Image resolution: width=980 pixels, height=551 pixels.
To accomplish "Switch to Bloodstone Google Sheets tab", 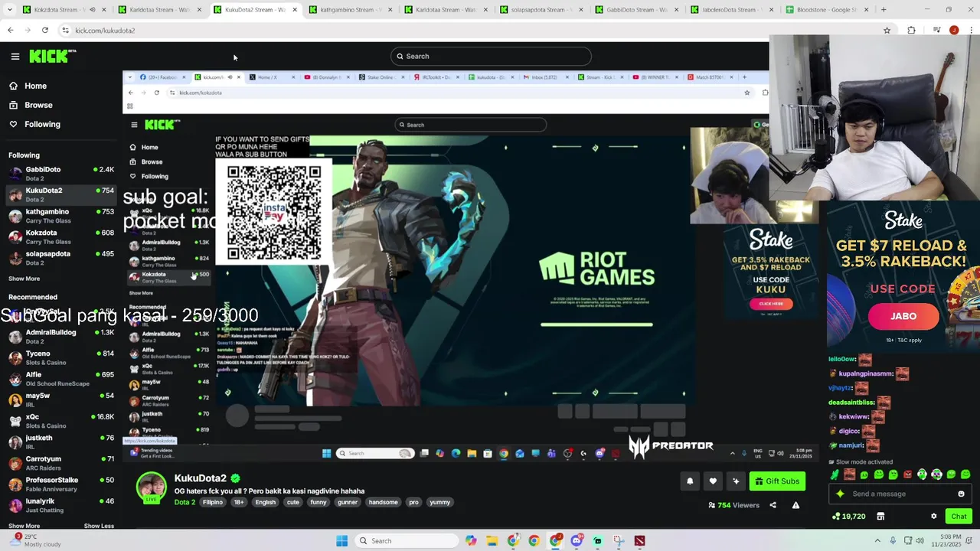I will [x=827, y=10].
